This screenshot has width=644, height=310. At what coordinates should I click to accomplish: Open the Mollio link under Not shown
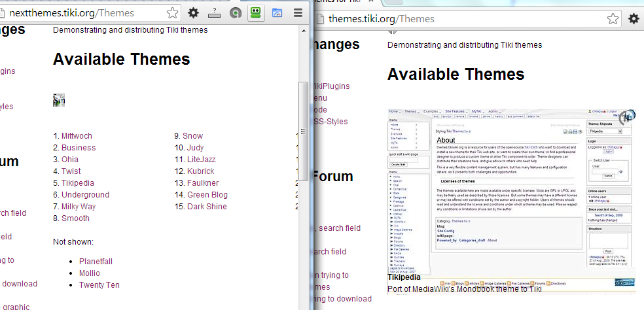pos(90,273)
